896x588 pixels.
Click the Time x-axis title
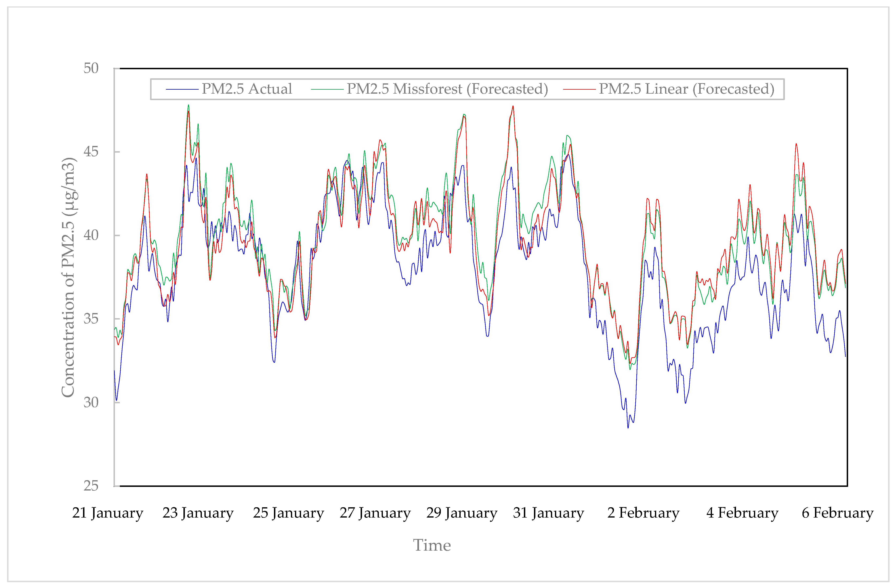point(432,545)
